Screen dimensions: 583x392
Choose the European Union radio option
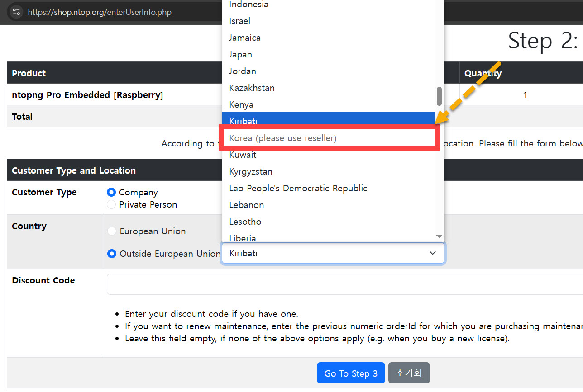[x=111, y=231]
